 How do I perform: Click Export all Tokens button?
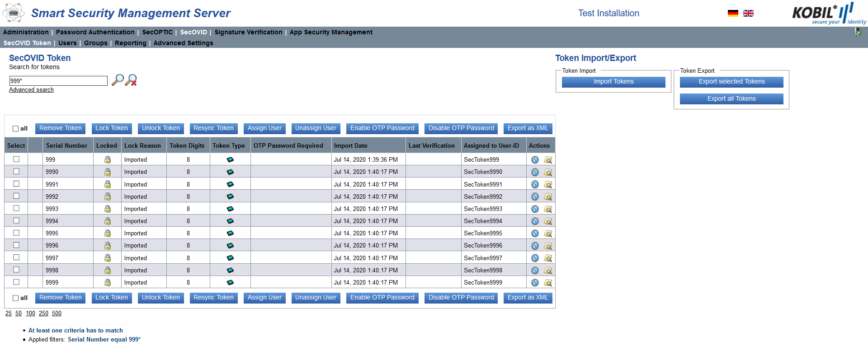click(x=731, y=99)
